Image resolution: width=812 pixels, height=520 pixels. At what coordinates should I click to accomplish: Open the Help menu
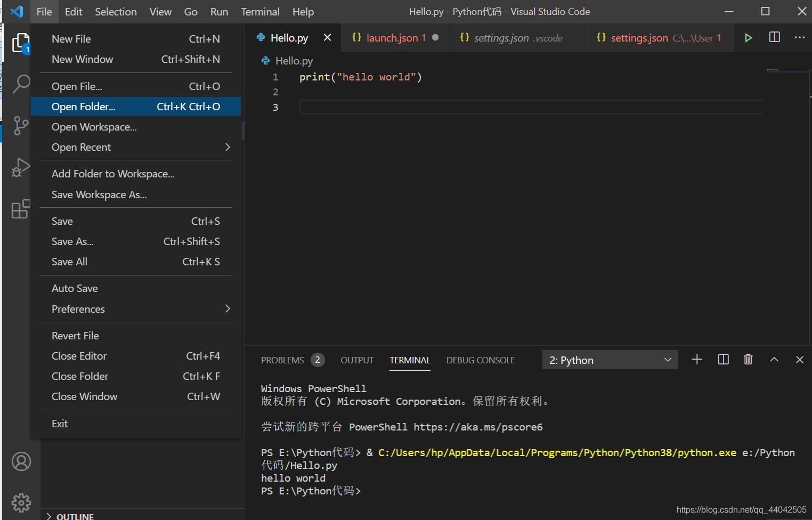[x=303, y=12]
